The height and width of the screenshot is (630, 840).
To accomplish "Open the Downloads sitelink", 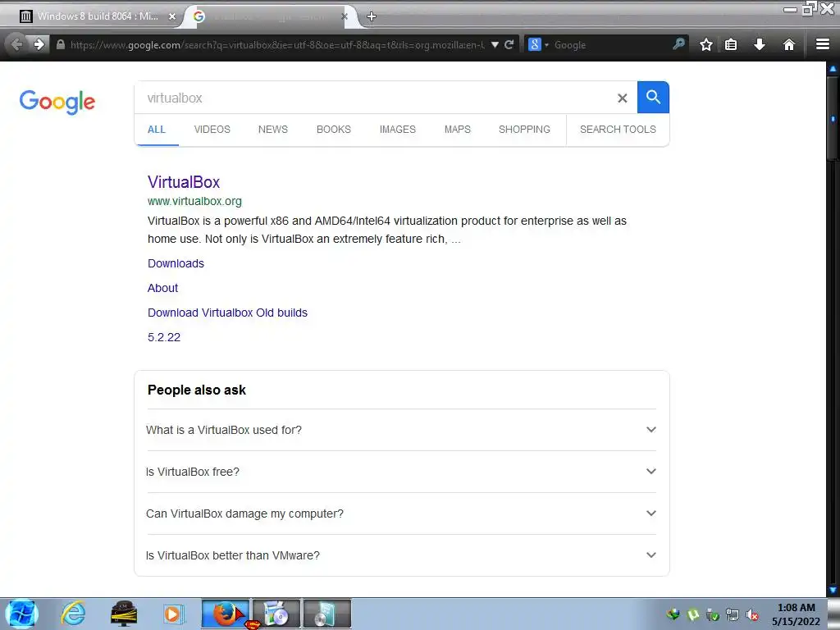I will tap(176, 263).
